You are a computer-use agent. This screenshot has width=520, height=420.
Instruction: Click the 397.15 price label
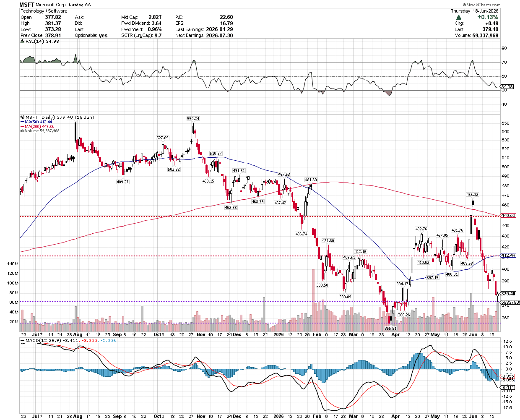click(432, 278)
